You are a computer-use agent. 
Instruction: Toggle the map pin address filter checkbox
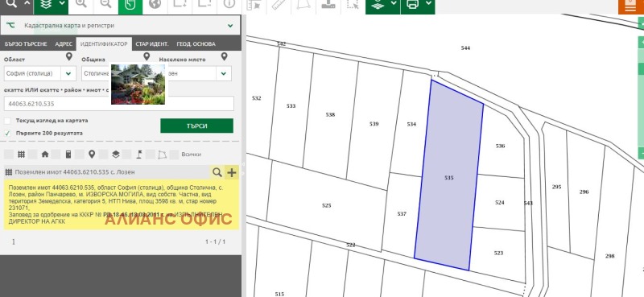tap(79, 155)
